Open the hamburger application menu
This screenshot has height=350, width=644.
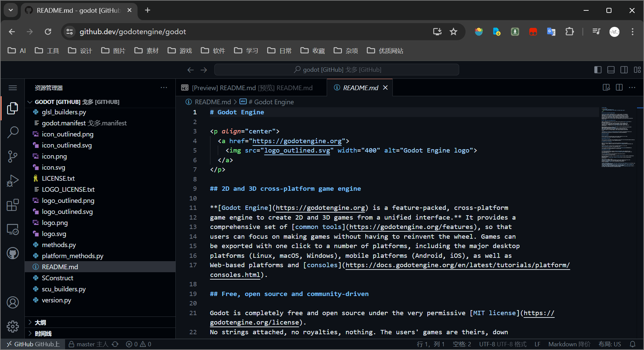(x=13, y=88)
